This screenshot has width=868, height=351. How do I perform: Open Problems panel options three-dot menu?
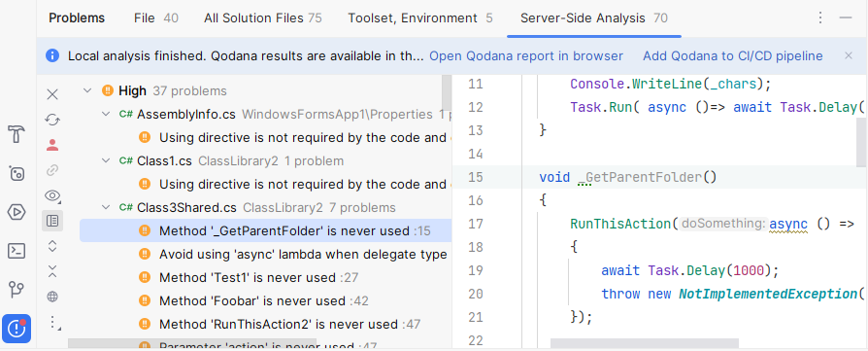[x=820, y=18]
